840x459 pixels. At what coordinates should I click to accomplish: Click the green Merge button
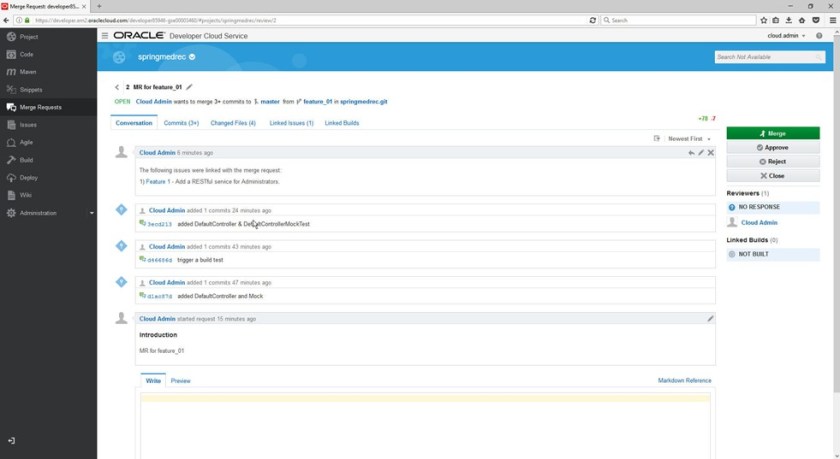coord(772,133)
